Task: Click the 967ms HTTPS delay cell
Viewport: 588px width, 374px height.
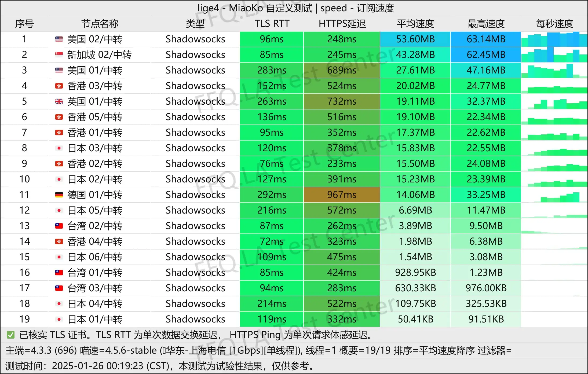Action: pos(342,195)
